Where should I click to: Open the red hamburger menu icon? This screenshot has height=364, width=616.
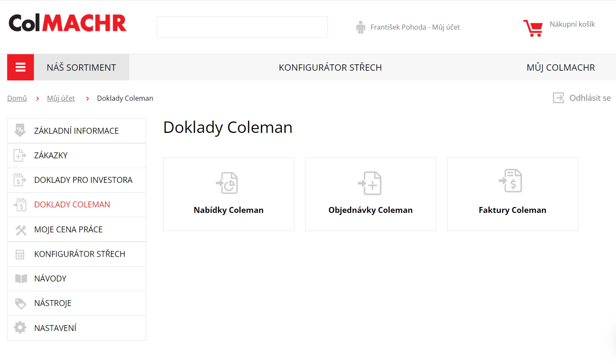(20, 67)
